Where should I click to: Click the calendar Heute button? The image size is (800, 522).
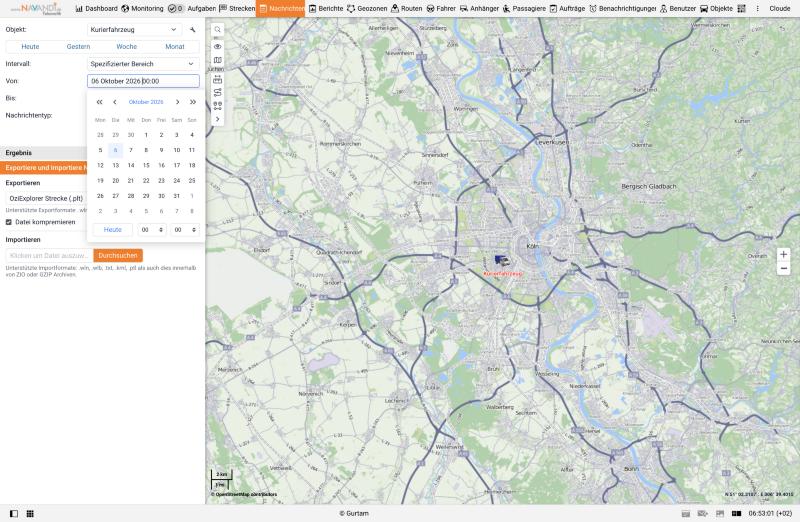pos(113,230)
